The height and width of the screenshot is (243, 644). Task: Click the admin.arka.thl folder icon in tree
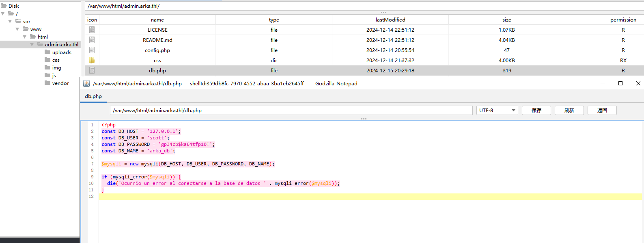click(40, 44)
